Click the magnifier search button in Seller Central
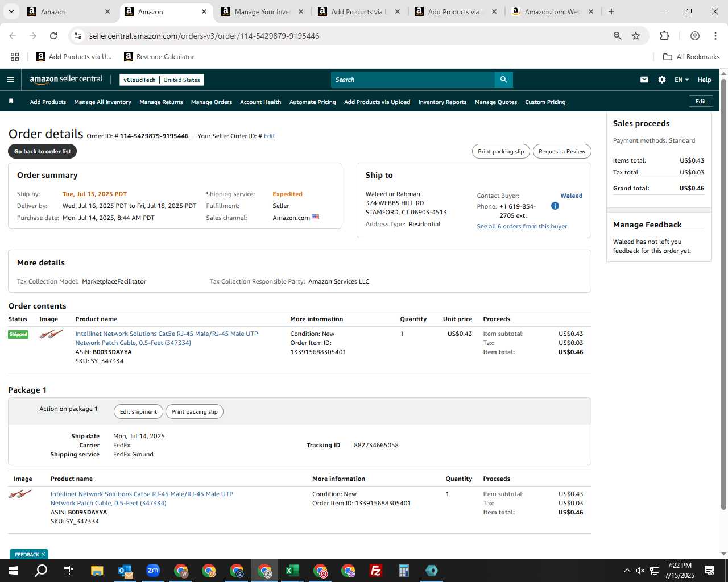This screenshot has height=582, width=728. pos(503,80)
